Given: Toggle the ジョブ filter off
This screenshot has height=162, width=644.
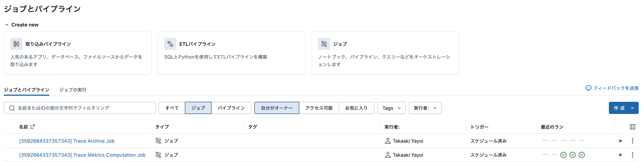Looking at the screenshot, I should click(x=198, y=108).
